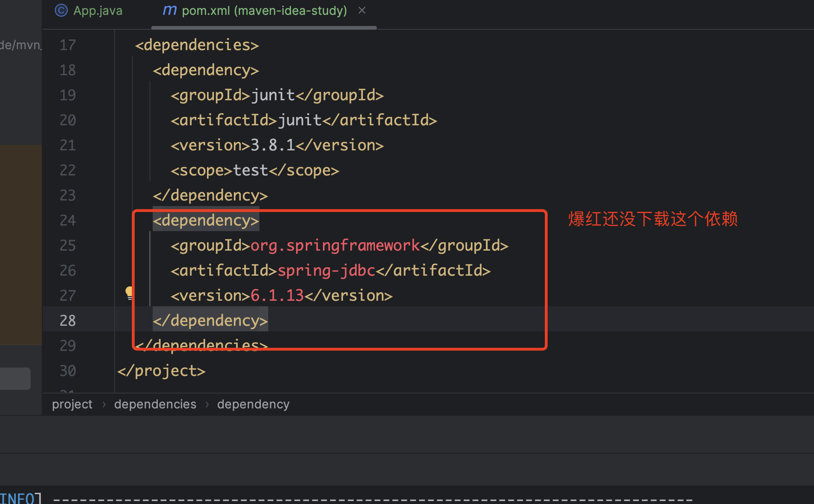The height and width of the screenshot is (504, 814).
Task: Click the intention lightbulb icon on line 27
Action: 129,293
